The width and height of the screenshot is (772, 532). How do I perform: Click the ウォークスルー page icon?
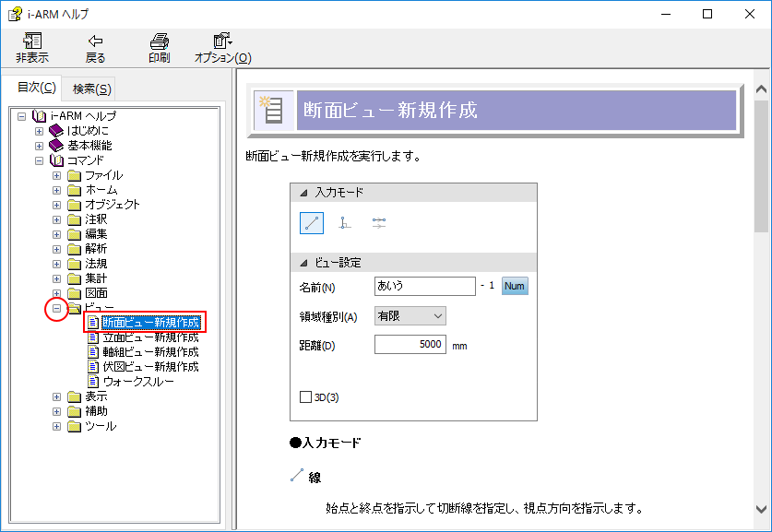(x=92, y=382)
